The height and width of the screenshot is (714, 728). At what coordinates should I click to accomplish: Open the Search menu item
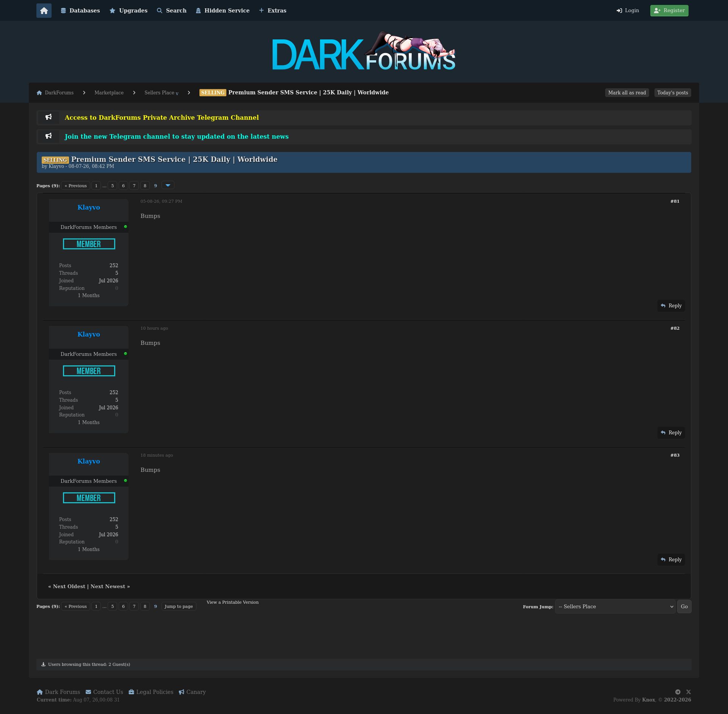172,11
